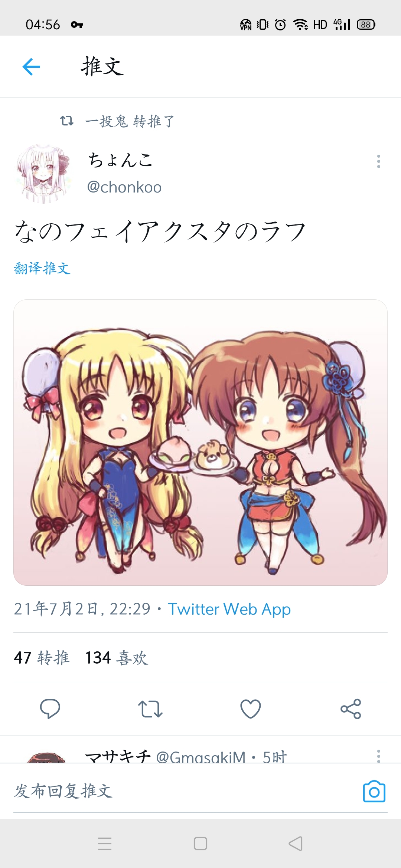Like the tweet with heart icon

tap(251, 709)
